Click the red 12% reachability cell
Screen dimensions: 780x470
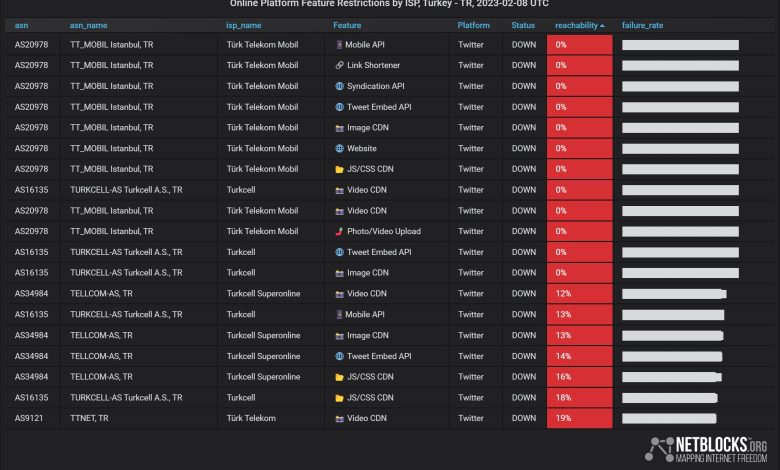point(579,294)
